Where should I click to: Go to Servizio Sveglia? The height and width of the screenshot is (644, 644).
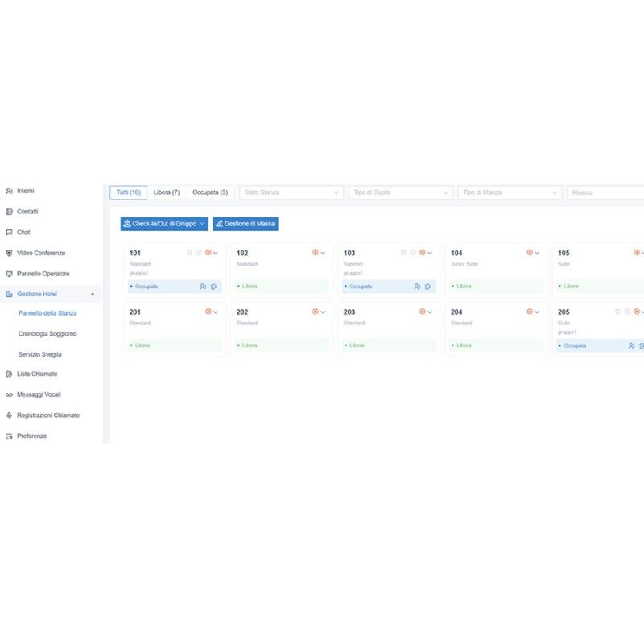pos(39,354)
